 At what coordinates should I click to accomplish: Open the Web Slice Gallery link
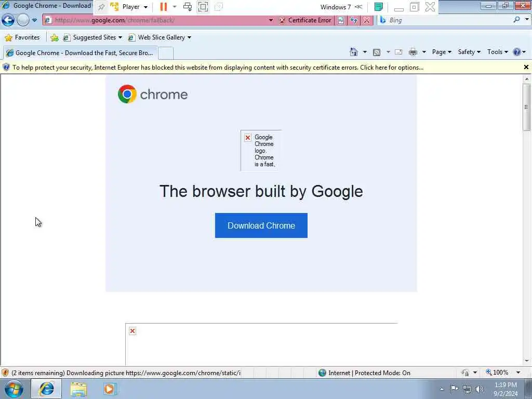[159, 37]
